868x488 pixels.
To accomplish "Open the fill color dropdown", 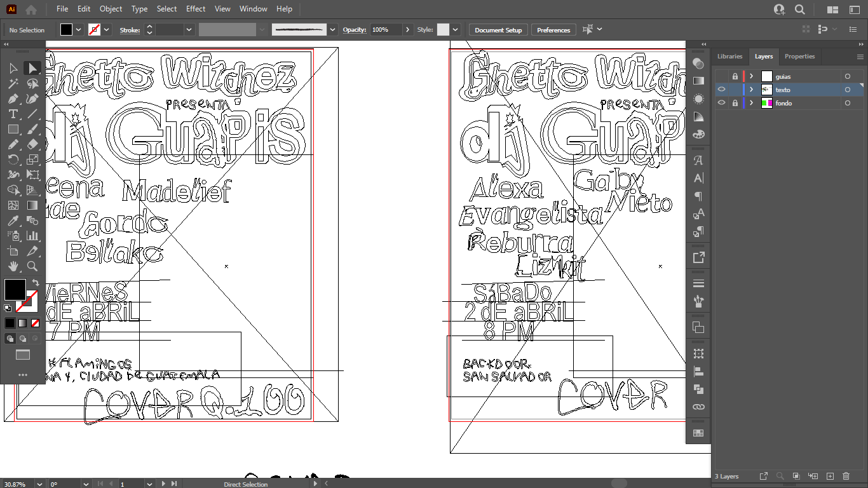I will point(79,30).
